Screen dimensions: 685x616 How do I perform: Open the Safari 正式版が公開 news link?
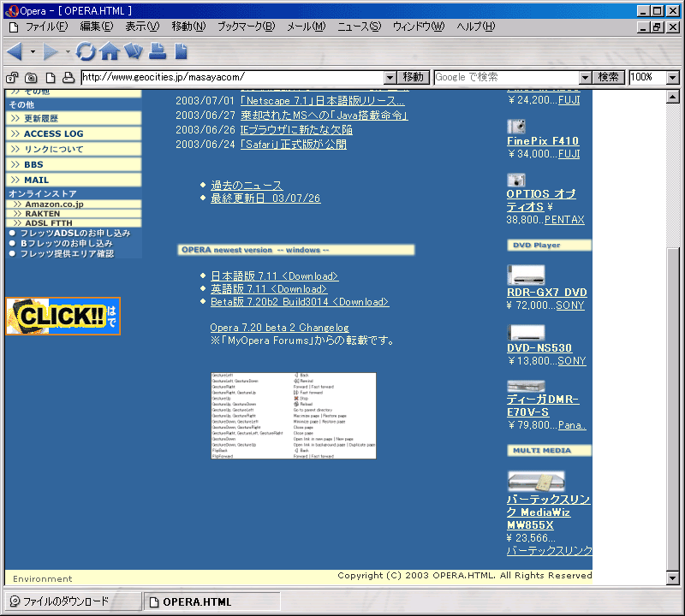pyautogui.click(x=294, y=144)
